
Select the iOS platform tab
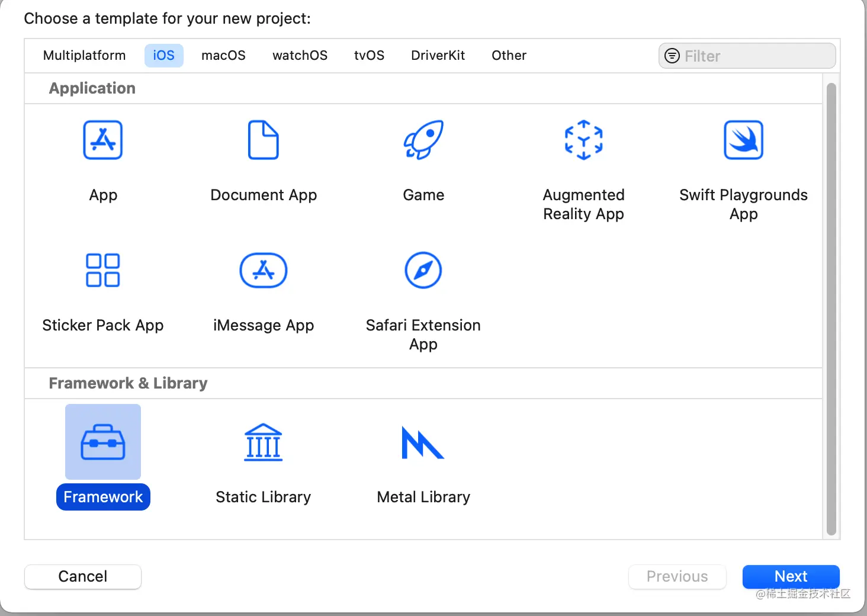[164, 56]
